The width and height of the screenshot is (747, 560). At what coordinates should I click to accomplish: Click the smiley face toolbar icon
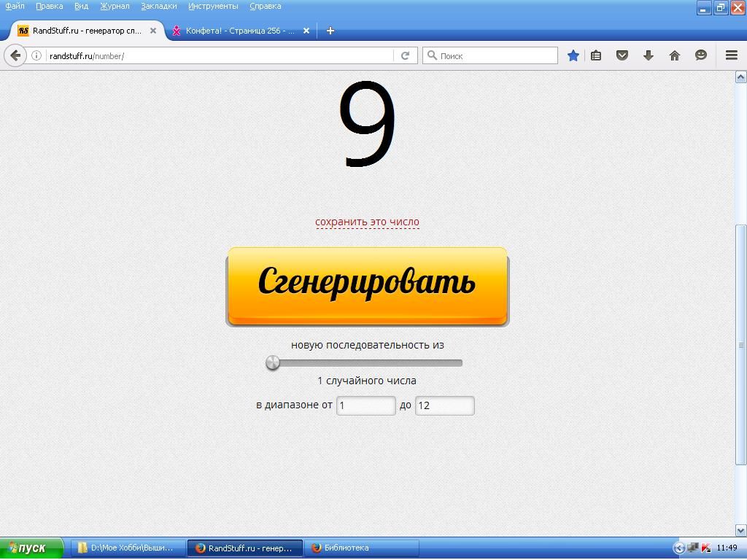point(701,55)
